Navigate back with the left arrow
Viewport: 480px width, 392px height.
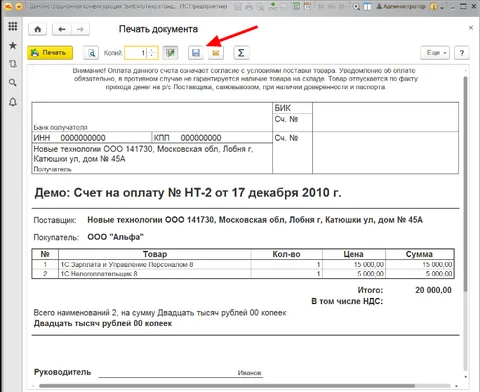click(x=62, y=29)
